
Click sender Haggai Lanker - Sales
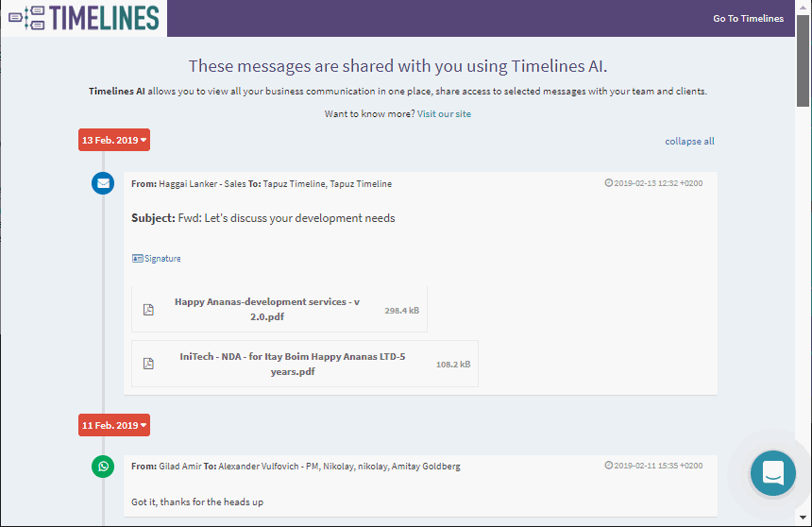(x=202, y=183)
